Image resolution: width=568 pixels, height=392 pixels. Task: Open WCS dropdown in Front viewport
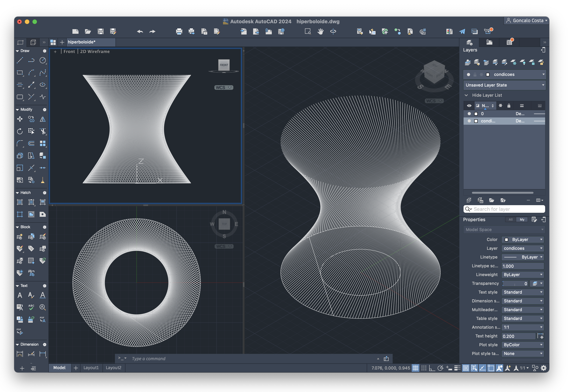pyautogui.click(x=224, y=88)
